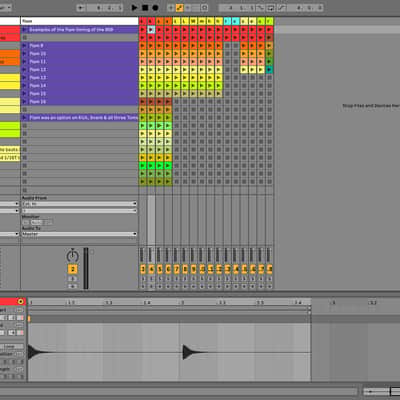
Task: Set Monitor to Off
Action: [x=48, y=222]
